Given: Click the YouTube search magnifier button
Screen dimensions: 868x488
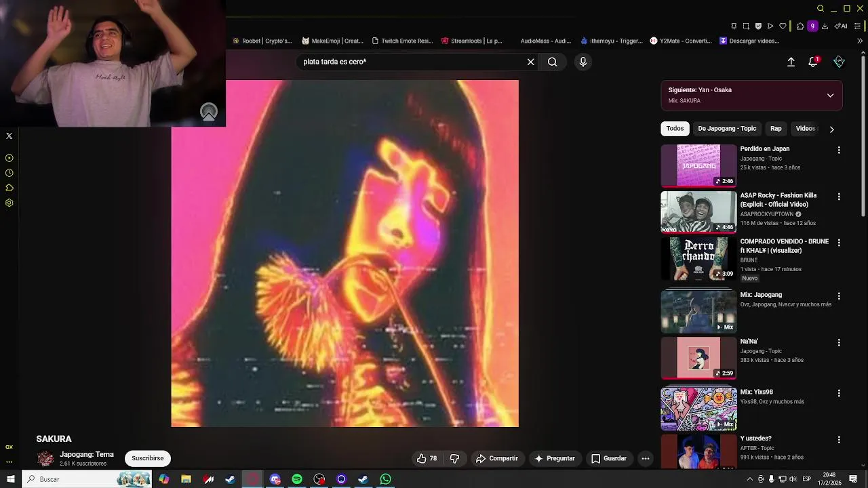Looking at the screenshot, I should click(x=553, y=62).
